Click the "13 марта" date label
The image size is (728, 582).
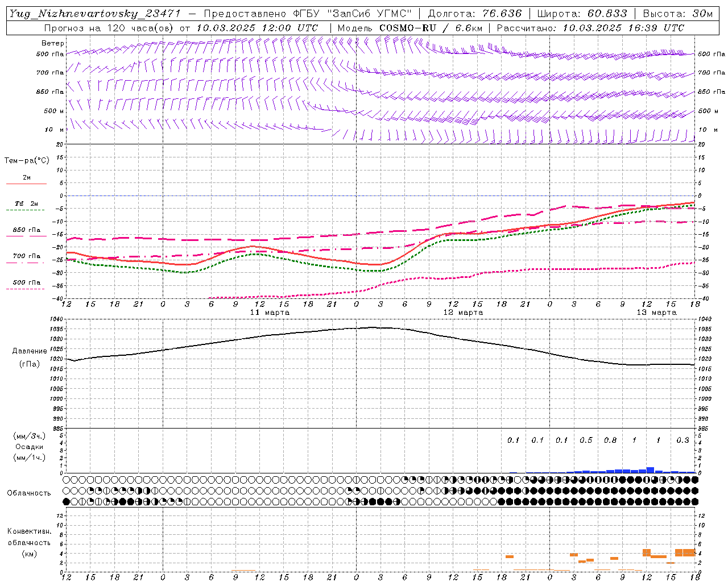coord(656,313)
